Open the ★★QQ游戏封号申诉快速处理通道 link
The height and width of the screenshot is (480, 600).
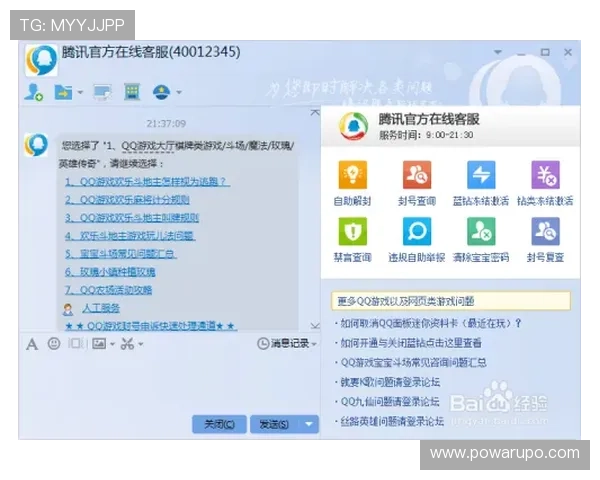coord(151,326)
